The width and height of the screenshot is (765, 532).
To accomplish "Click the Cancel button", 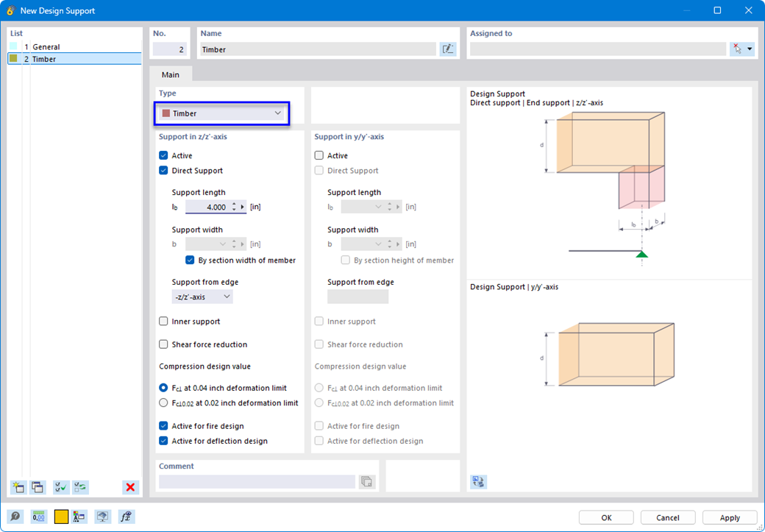I will [668, 517].
